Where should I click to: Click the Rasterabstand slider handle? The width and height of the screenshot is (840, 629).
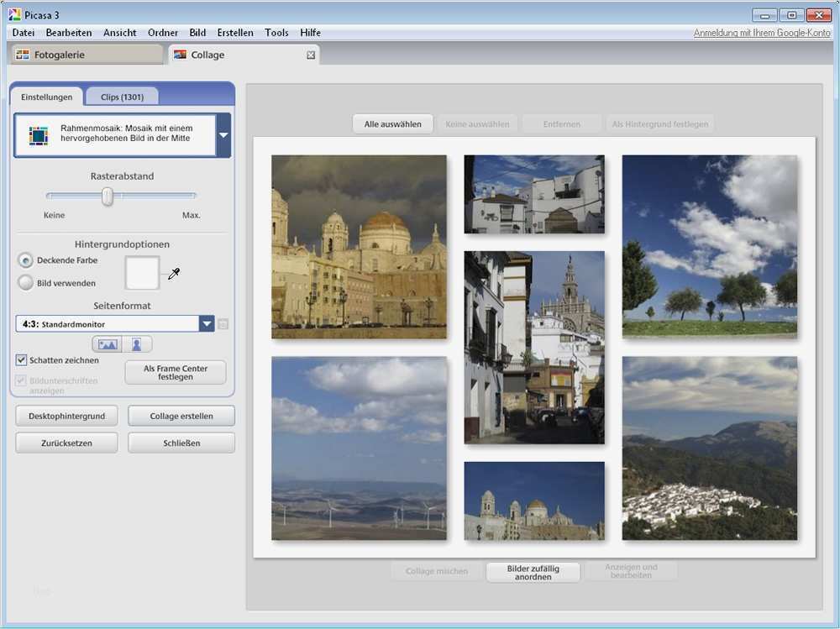point(108,197)
